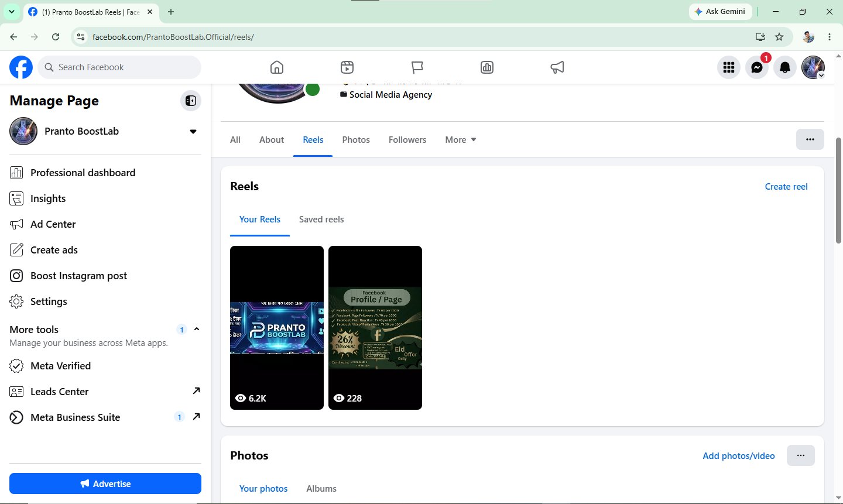This screenshot has height=504, width=843.
Task: Open the tab search dropdown arrow
Action: (x=12, y=12)
